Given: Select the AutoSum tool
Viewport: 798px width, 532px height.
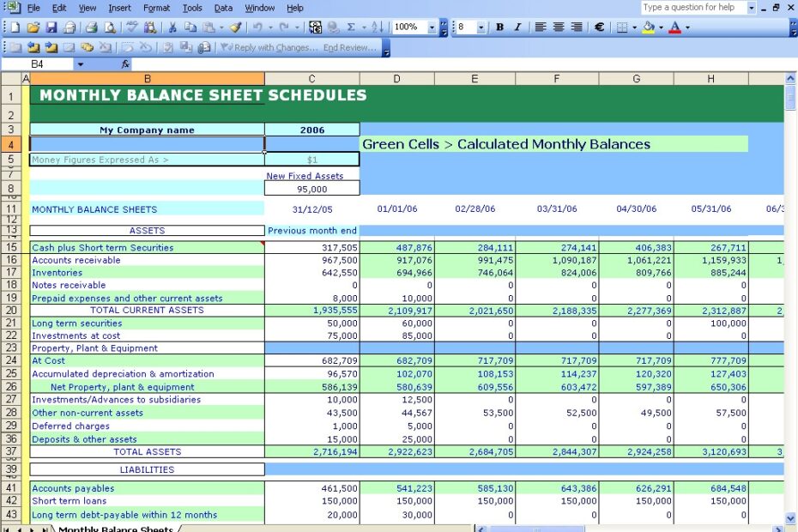Looking at the screenshot, I should [350, 27].
